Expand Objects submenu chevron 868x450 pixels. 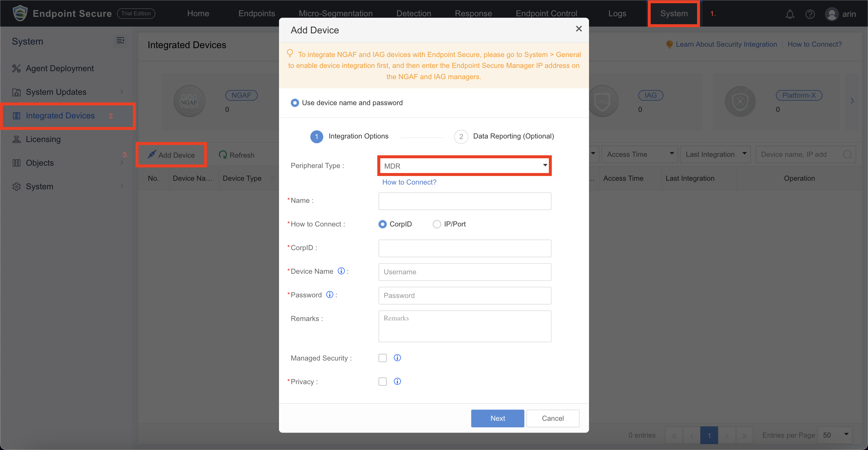click(x=122, y=162)
